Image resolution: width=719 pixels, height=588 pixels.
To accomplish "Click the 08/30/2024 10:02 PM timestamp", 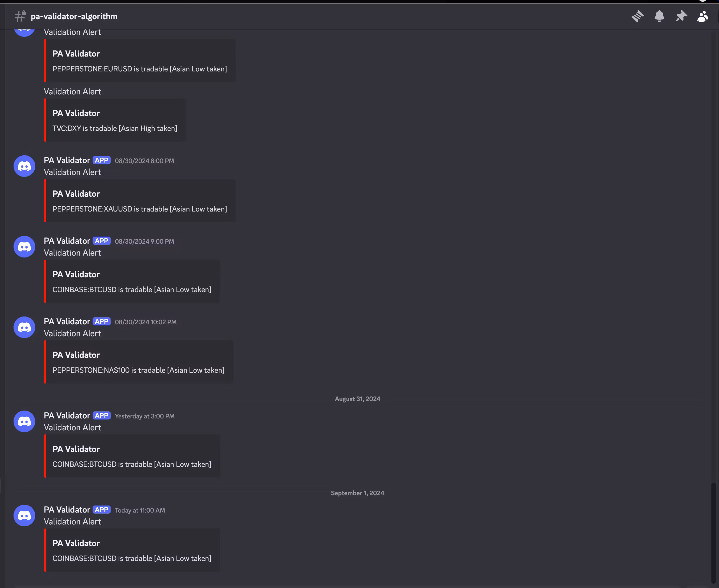I will 145,322.
